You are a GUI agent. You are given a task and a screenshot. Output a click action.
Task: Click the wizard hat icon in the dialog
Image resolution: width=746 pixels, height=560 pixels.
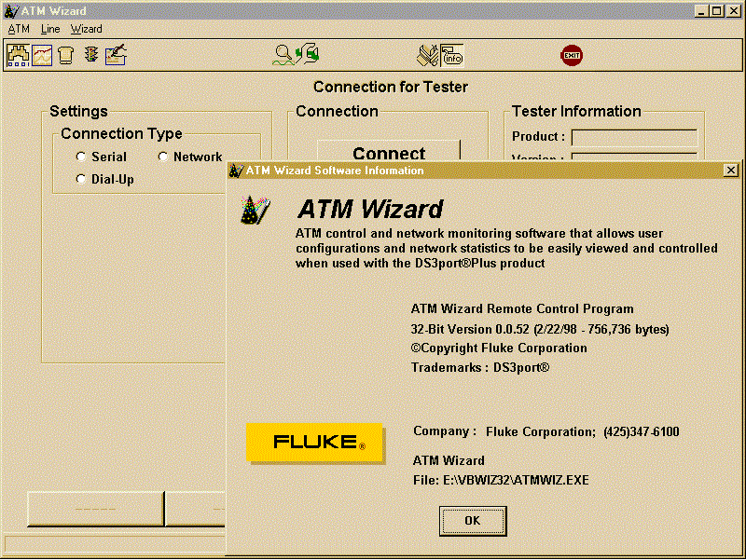click(255, 211)
